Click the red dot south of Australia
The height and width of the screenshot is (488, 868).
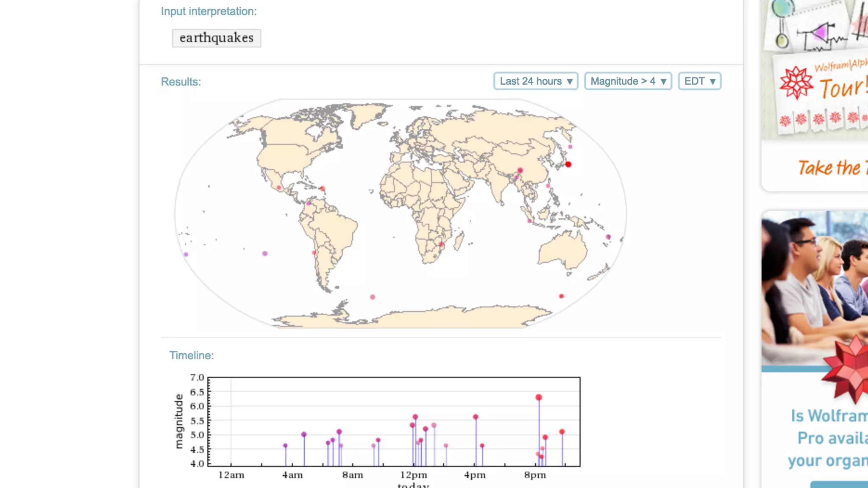[561, 296]
